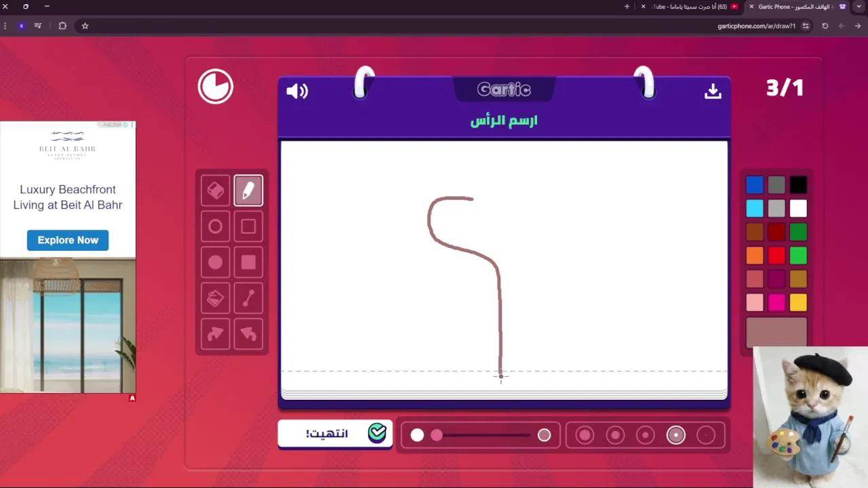868x488 pixels.
Task: Open the browser profile avatar
Action: tap(22, 26)
